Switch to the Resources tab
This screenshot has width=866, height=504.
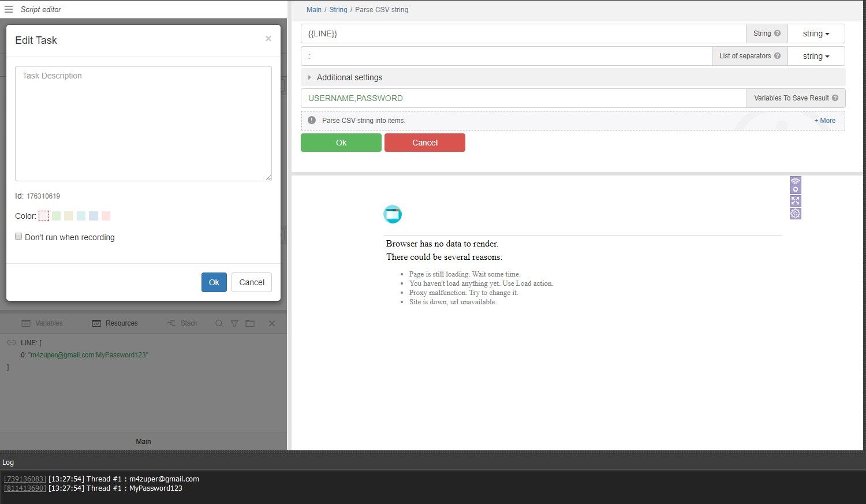coord(115,323)
